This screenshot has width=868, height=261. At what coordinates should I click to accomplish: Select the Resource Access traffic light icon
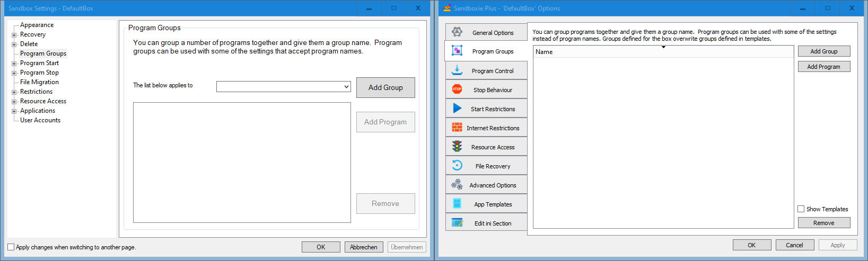pyautogui.click(x=457, y=147)
